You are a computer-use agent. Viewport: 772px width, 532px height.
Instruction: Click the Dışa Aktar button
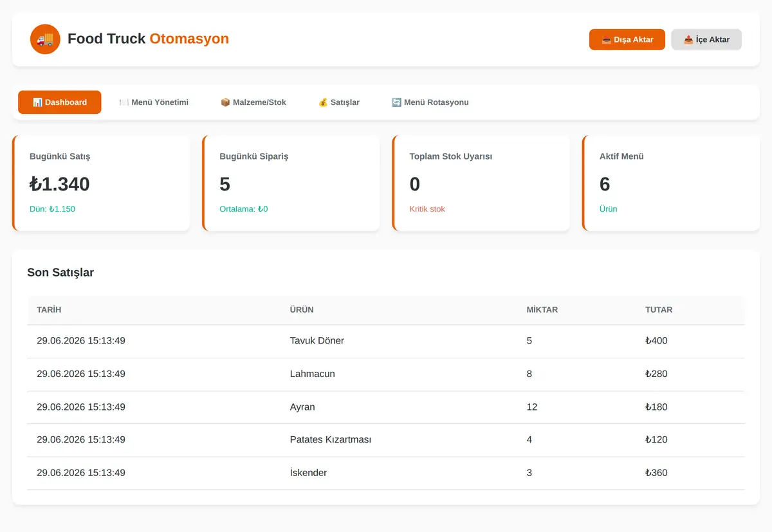pyautogui.click(x=627, y=39)
